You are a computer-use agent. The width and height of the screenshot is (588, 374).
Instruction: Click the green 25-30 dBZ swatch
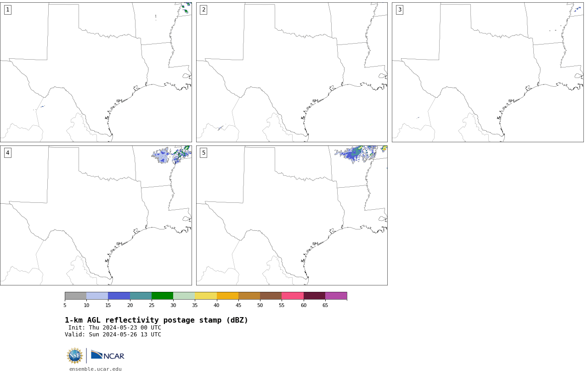(162, 296)
